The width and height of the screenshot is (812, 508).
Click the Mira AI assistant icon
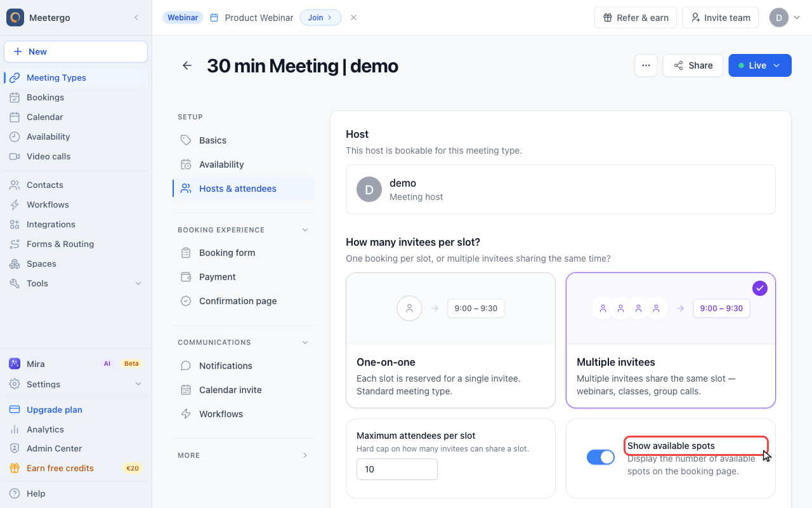pos(15,364)
